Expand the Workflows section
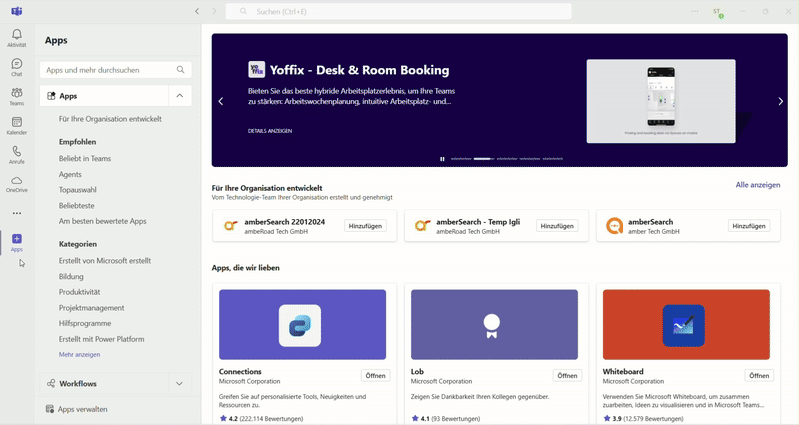 (180, 384)
